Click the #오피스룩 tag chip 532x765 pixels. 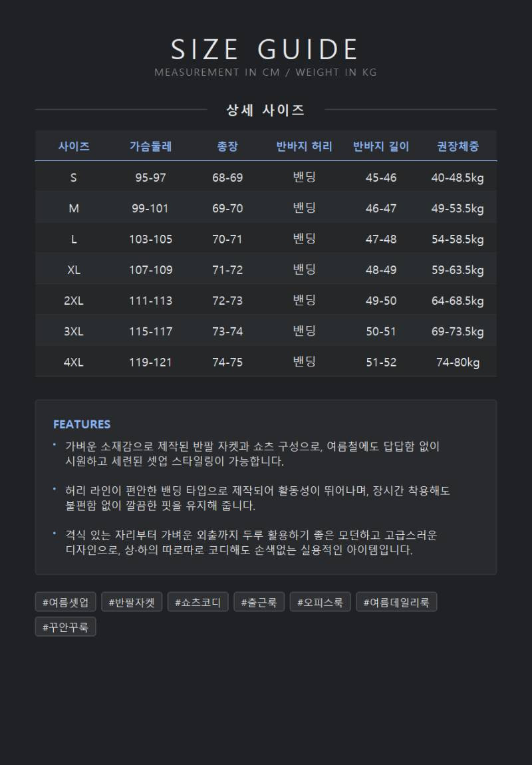coord(320,602)
